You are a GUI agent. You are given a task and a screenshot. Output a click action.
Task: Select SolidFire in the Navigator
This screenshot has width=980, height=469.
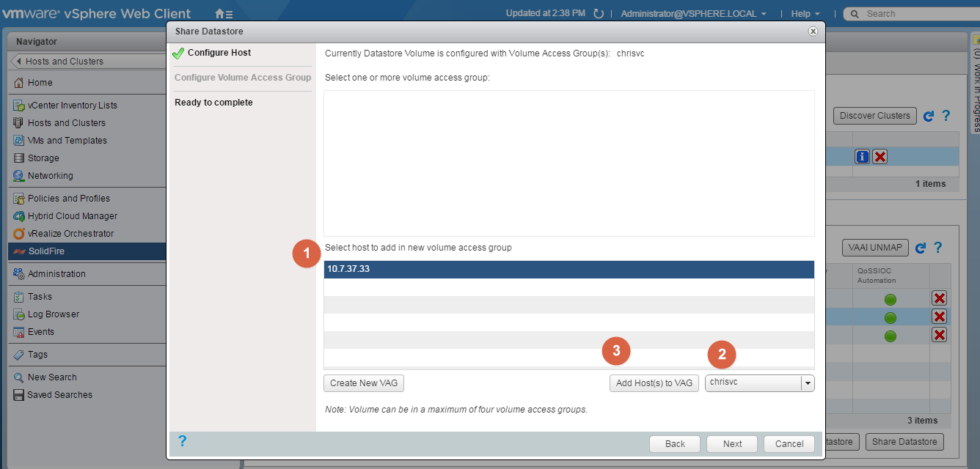coord(87,251)
